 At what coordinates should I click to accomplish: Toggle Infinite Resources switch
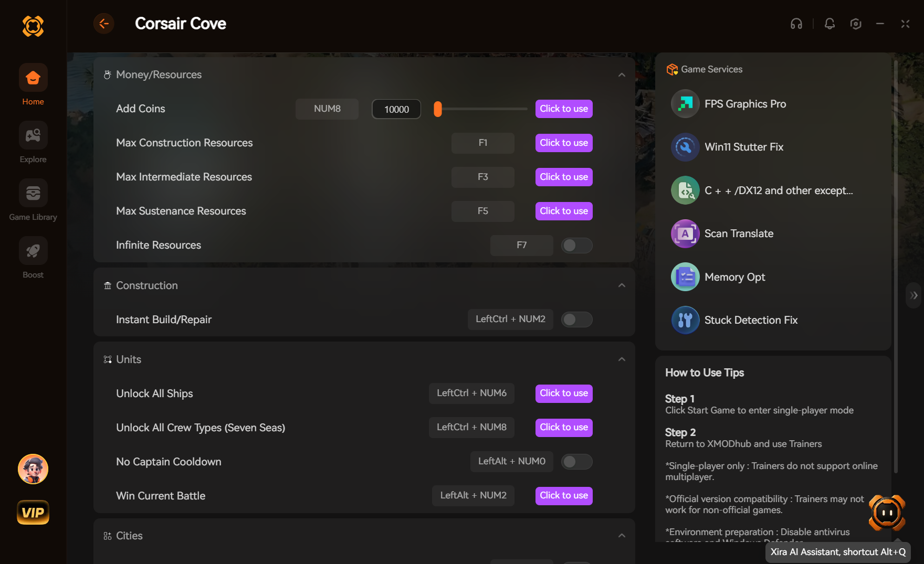pos(576,245)
